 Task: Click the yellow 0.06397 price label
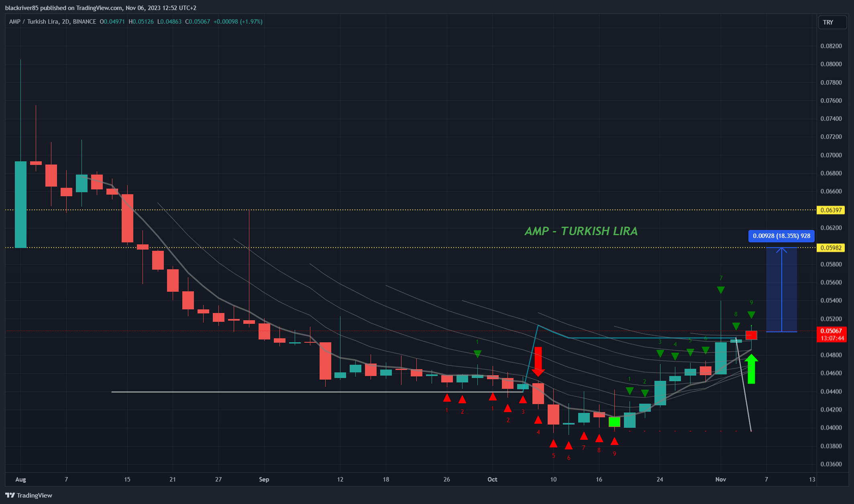tap(831, 210)
